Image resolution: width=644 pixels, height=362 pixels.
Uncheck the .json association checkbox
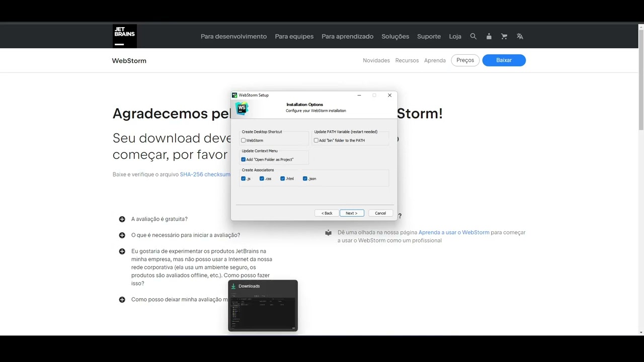(305, 179)
